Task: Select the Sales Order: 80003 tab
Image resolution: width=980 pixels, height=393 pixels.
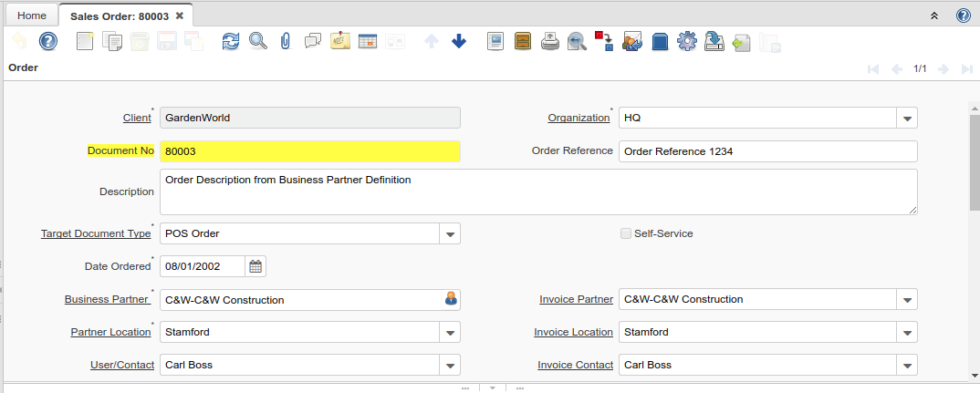Action: pyautogui.click(x=120, y=16)
